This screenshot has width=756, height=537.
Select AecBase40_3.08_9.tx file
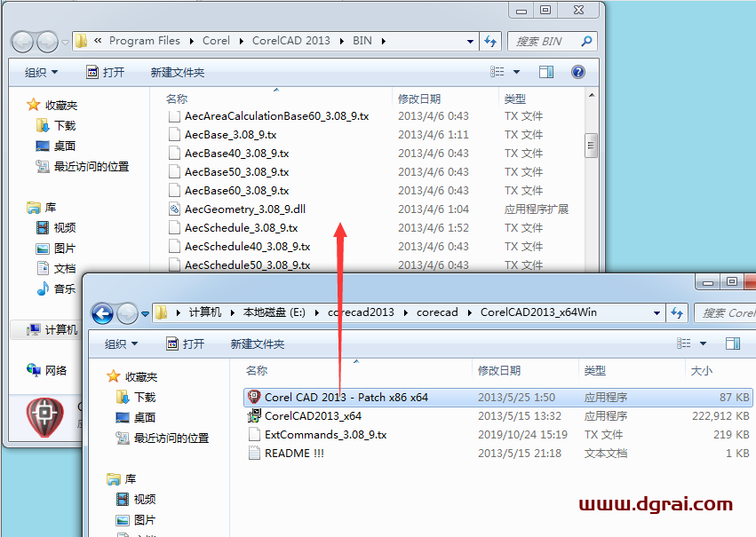[x=236, y=154]
